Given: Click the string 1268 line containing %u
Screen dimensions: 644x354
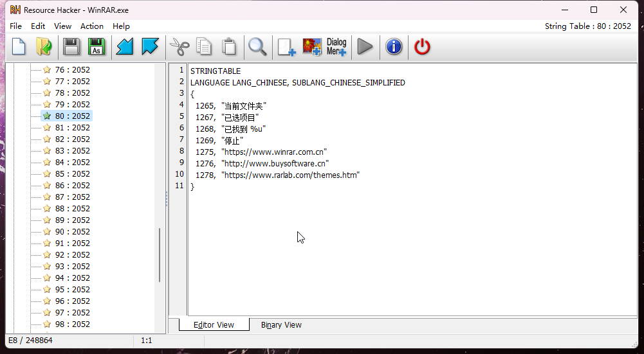Looking at the screenshot, I should tap(230, 128).
